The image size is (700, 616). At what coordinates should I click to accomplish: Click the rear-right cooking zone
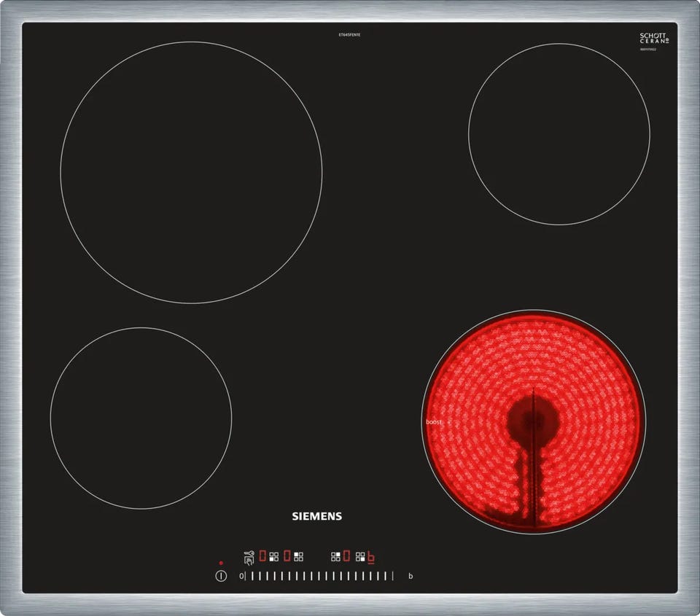coord(559,134)
